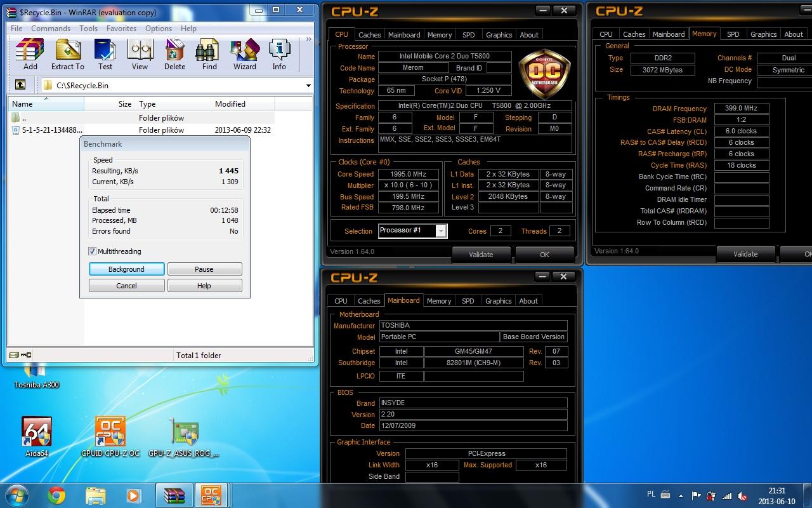
Task: Click the Action Center flag tray icon
Action: pyautogui.click(x=697, y=496)
